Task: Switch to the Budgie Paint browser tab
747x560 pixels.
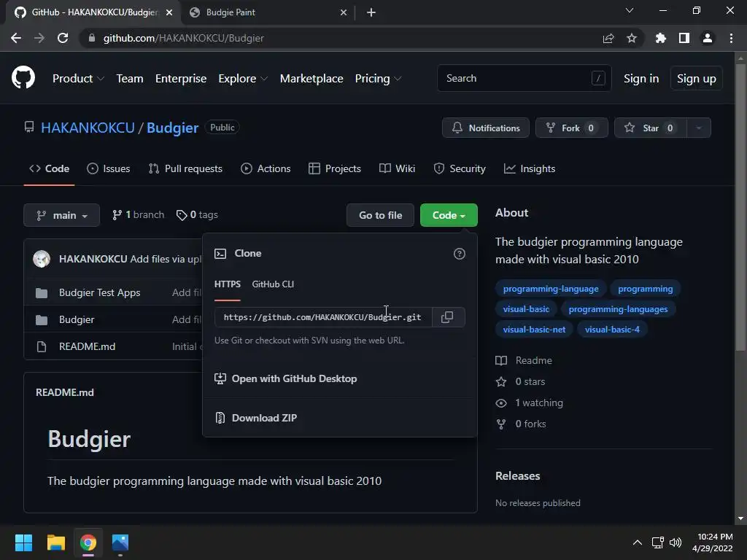Action: pyautogui.click(x=267, y=12)
